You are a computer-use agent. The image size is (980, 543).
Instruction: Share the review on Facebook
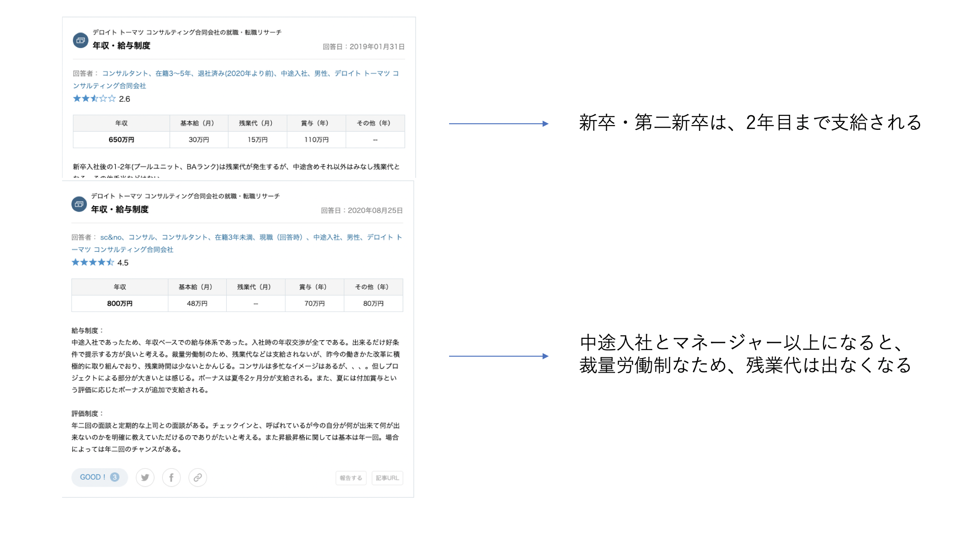coord(171,478)
